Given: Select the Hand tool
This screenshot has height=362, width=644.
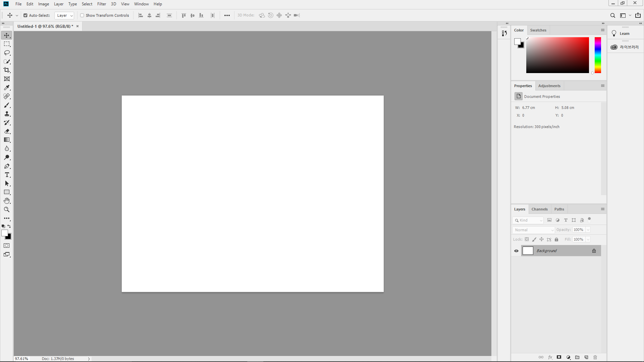Looking at the screenshot, I should pyautogui.click(x=7, y=201).
